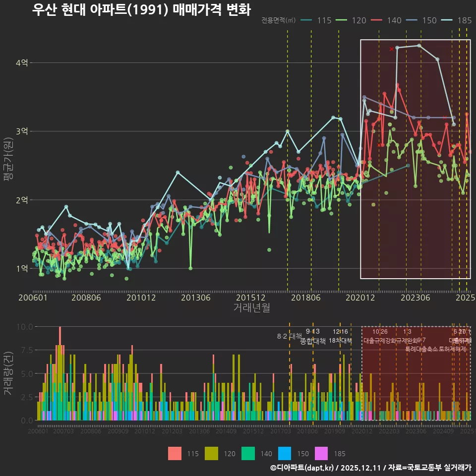Image resolution: width=476 pixels, height=476 pixels.
Task: Click the magenta 185 swatch in bottom legend
Action: click(321, 453)
